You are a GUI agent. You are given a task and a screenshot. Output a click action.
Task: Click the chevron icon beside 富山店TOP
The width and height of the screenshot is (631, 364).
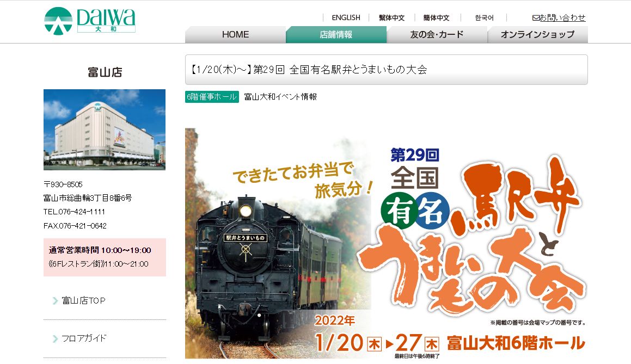pyautogui.click(x=55, y=300)
